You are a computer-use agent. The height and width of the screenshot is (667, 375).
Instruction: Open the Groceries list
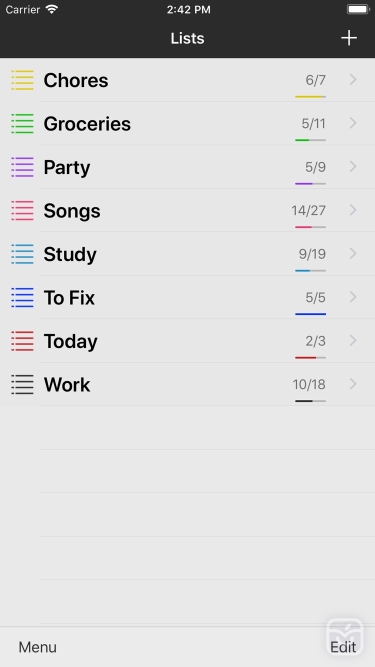pyautogui.click(x=188, y=123)
